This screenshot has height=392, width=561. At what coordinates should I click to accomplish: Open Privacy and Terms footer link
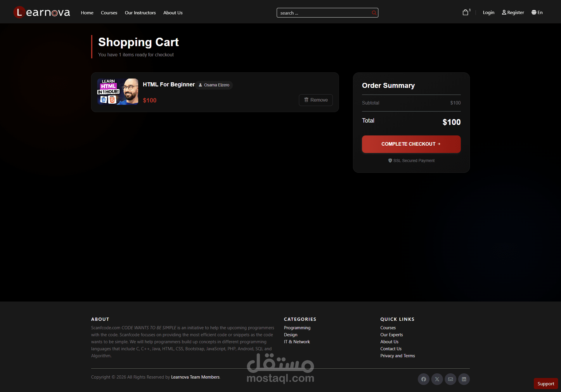click(x=397, y=356)
